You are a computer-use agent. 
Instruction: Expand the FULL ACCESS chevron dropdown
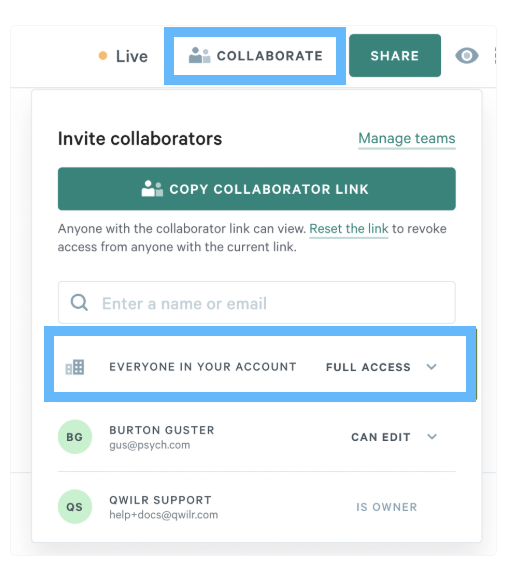[x=431, y=367]
